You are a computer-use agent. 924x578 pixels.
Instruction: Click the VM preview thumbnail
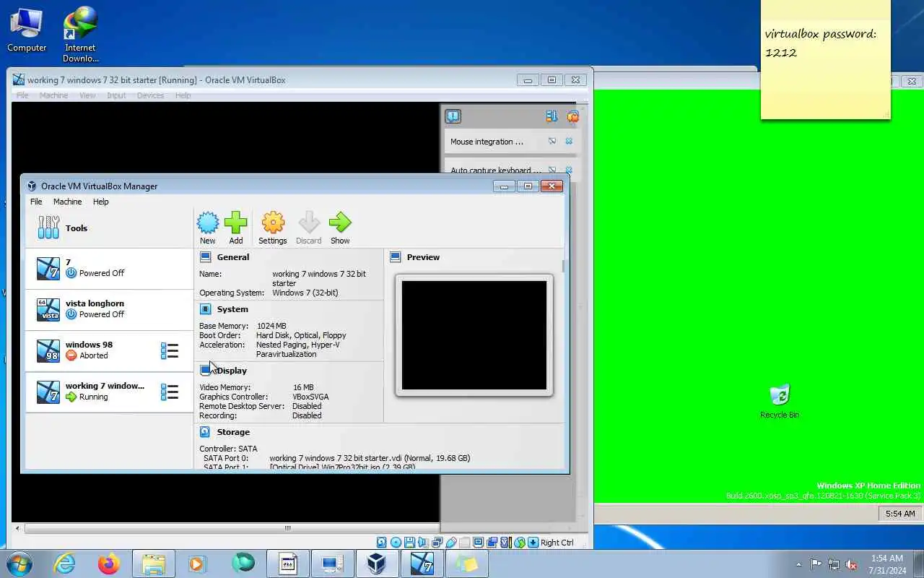point(474,335)
